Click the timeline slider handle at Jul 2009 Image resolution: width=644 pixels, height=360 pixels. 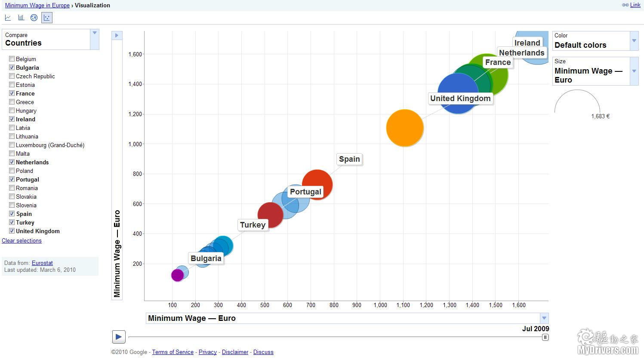[545, 337]
